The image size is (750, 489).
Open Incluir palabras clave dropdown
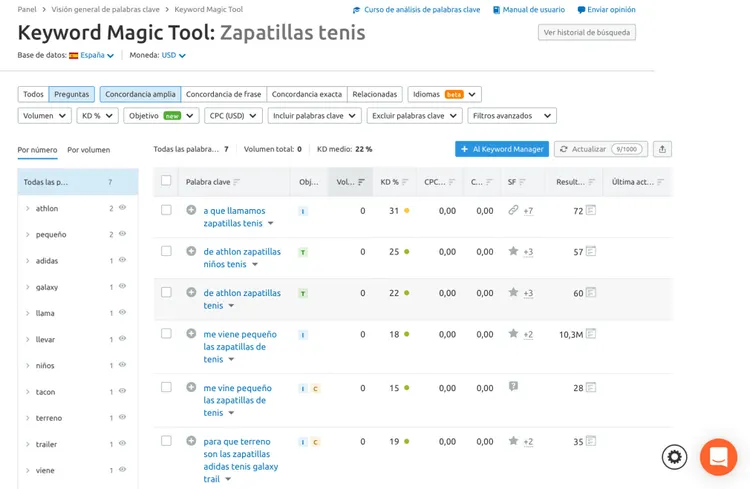tap(314, 116)
